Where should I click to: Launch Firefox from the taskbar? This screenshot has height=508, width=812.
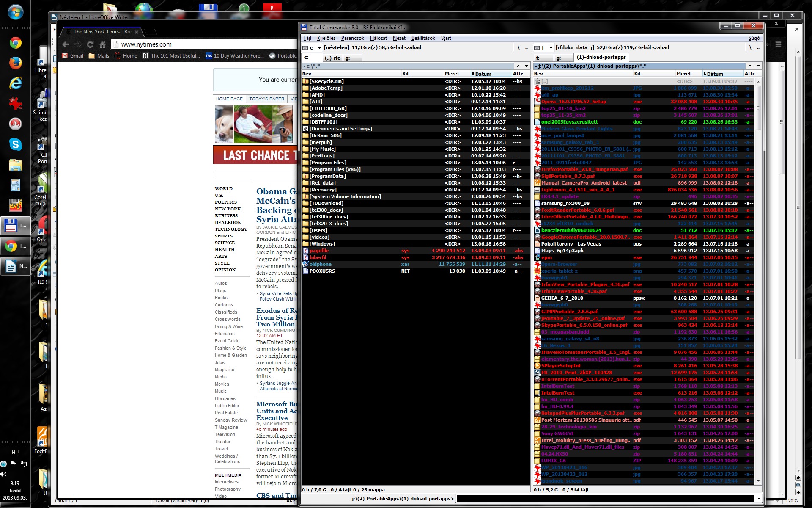coord(16,63)
